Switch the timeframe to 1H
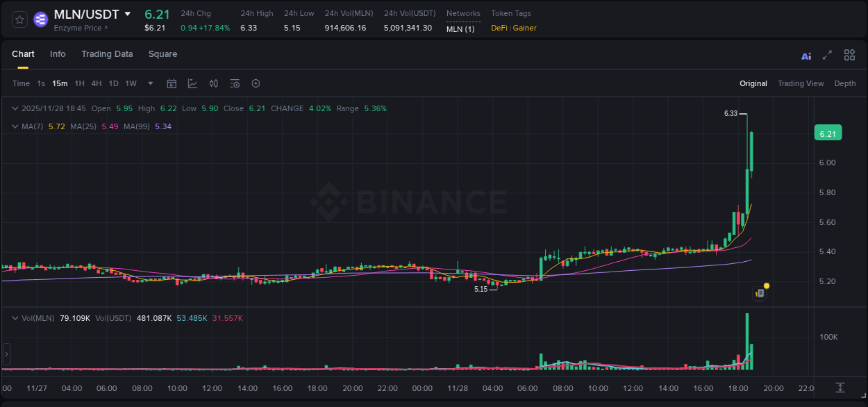The height and width of the screenshot is (407, 868). tap(78, 83)
